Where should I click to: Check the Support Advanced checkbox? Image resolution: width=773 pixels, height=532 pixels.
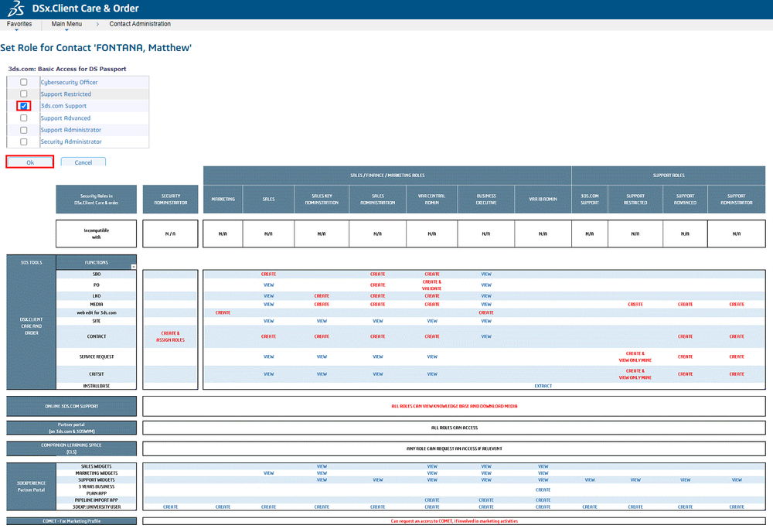[24, 118]
